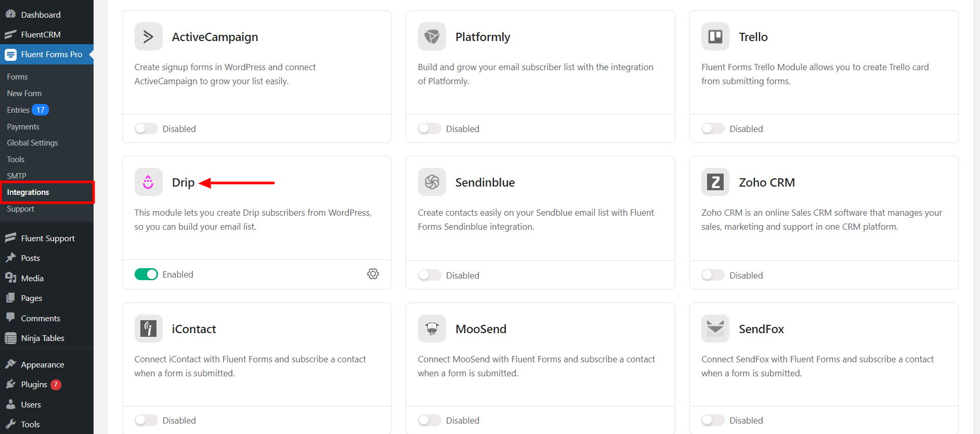Viewport: 980px width, 434px height.
Task: Click the New Form sidebar link
Action: 24,94
